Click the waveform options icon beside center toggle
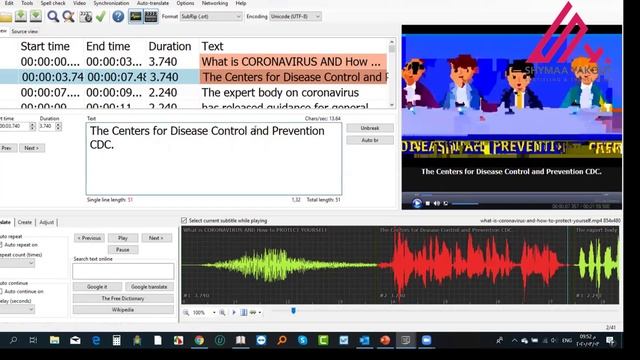640x360 pixels. click(x=253, y=313)
